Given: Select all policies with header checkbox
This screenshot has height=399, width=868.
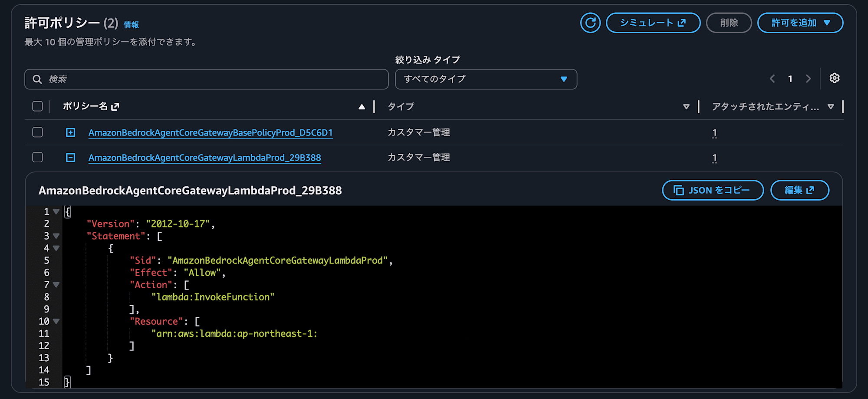Looking at the screenshot, I should coord(38,106).
